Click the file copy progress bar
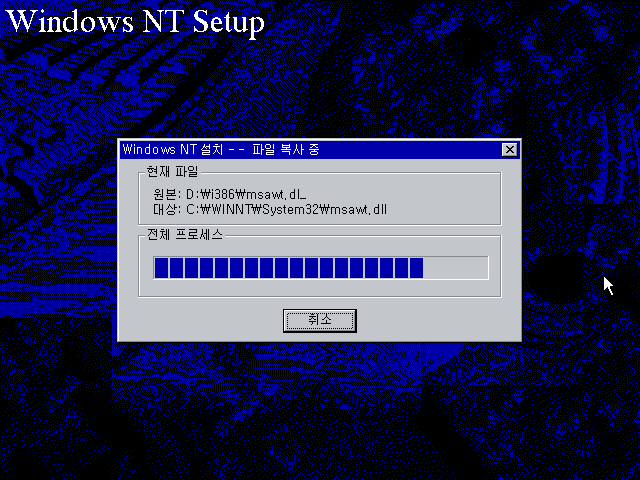Screen dimensions: 640x480 tap(321, 268)
